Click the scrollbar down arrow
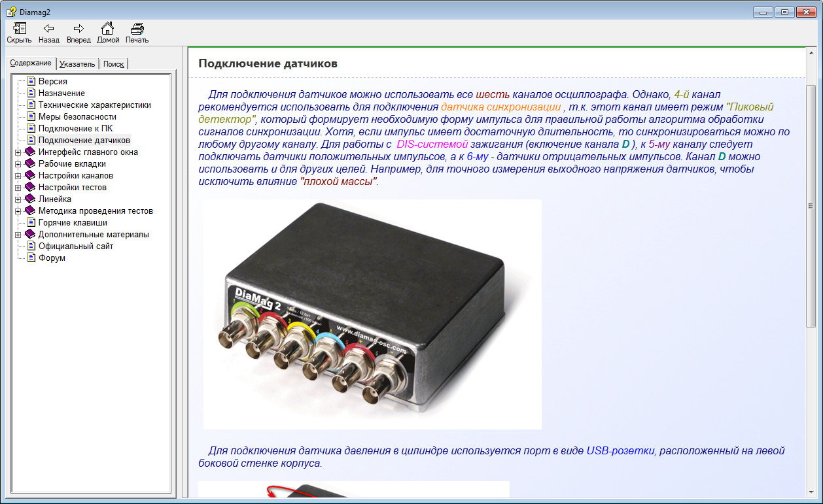The image size is (823, 504). (x=811, y=491)
